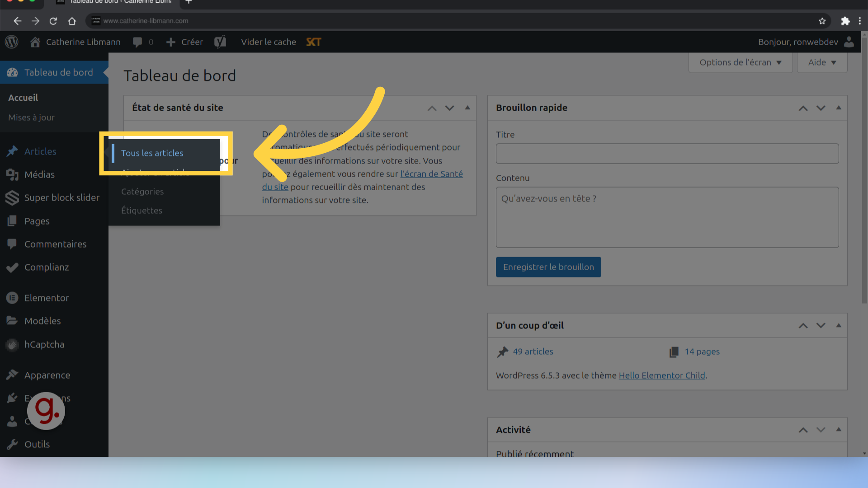Select Tous les articles submenu item
This screenshot has width=868, height=488.
(152, 153)
